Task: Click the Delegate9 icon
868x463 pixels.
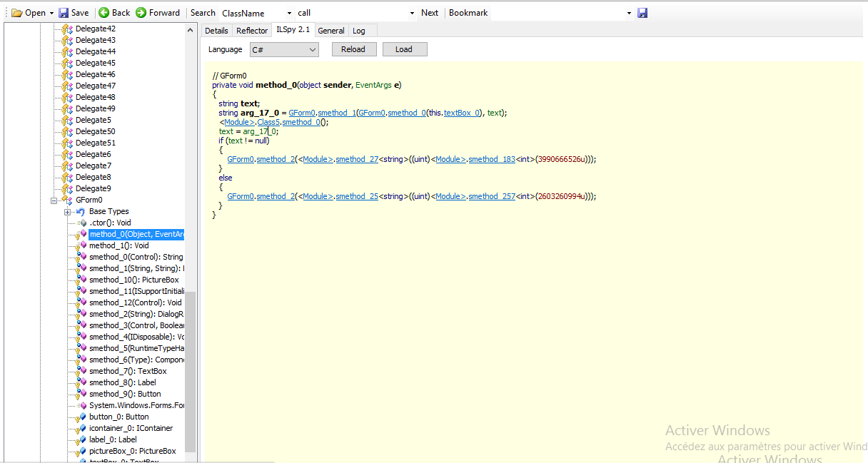Action: (67, 188)
